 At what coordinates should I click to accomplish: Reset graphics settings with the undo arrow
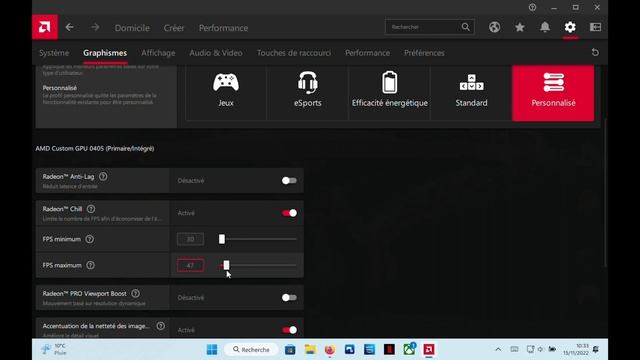595,52
